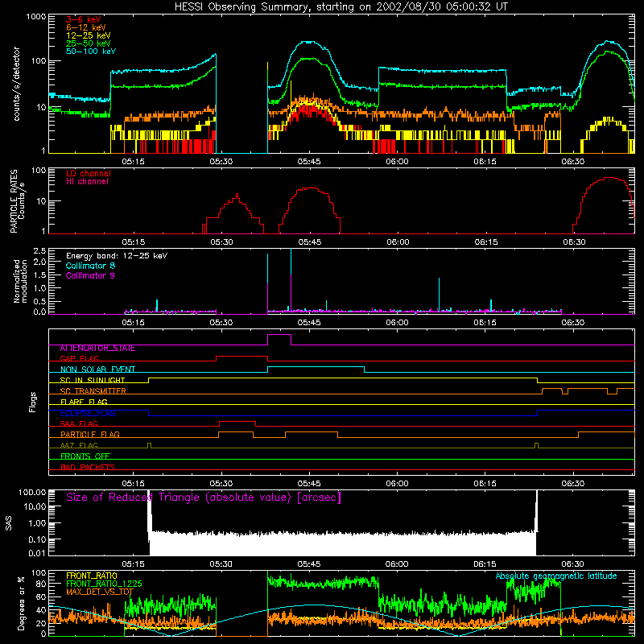The height and width of the screenshot is (644, 644).
Task: Select the cyan 50-100 keV legend label
Action: tap(91, 52)
